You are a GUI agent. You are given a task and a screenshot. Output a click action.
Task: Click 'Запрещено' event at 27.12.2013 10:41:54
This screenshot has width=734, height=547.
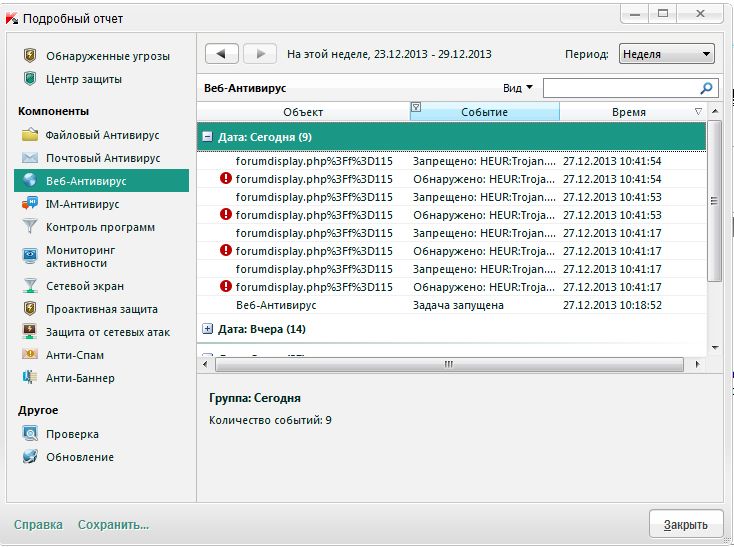(484, 161)
